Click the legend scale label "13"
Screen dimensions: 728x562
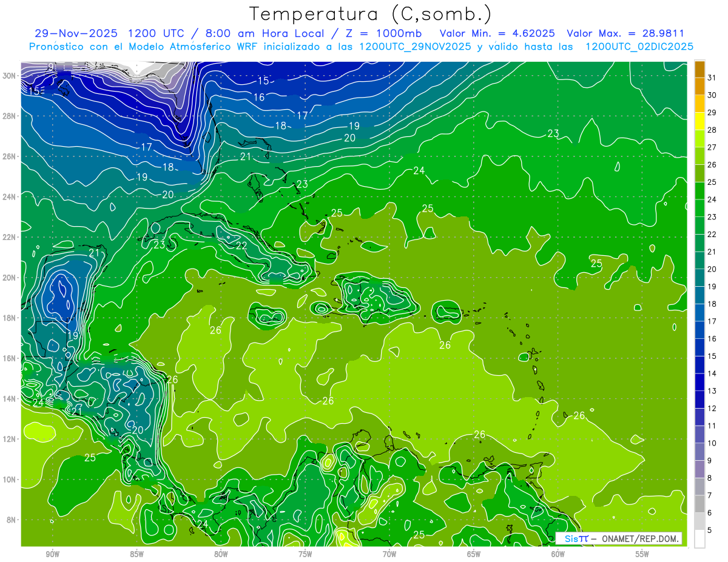(712, 391)
